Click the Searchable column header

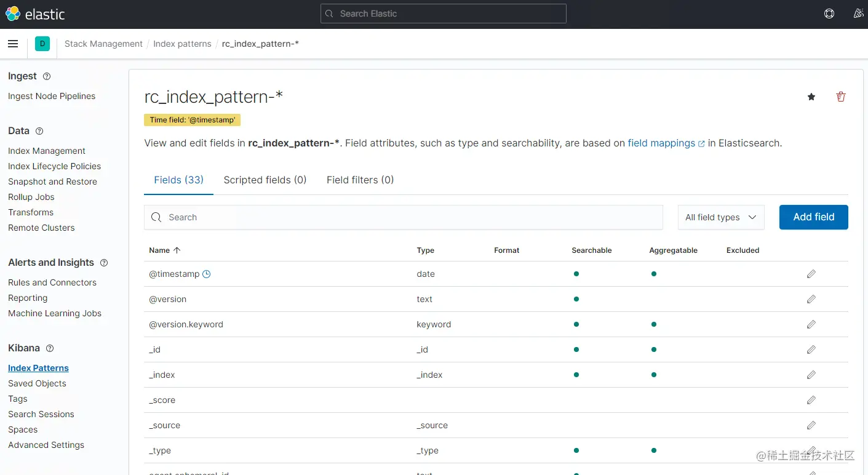(x=592, y=250)
